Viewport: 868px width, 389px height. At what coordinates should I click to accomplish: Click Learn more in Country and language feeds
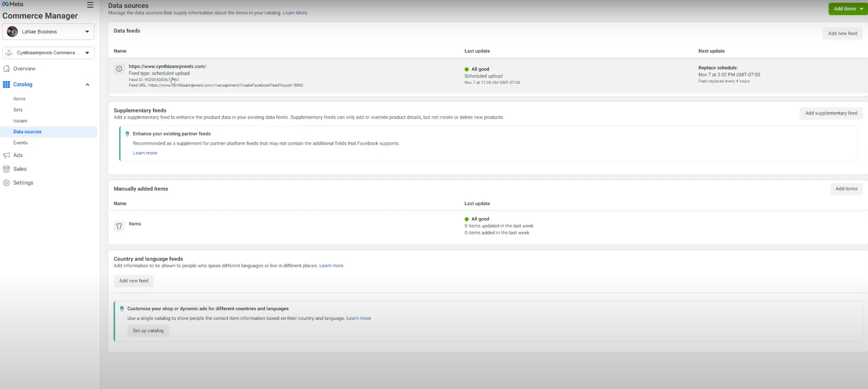click(331, 266)
